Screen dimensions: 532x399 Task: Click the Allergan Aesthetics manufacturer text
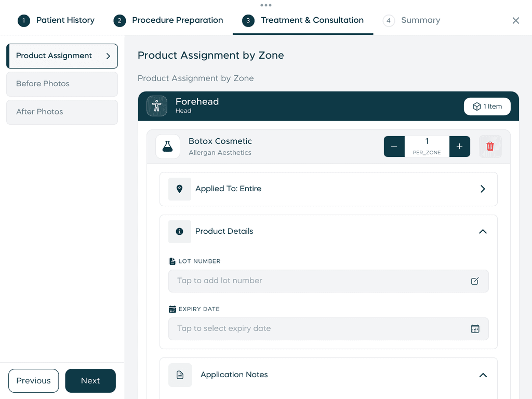coord(220,153)
